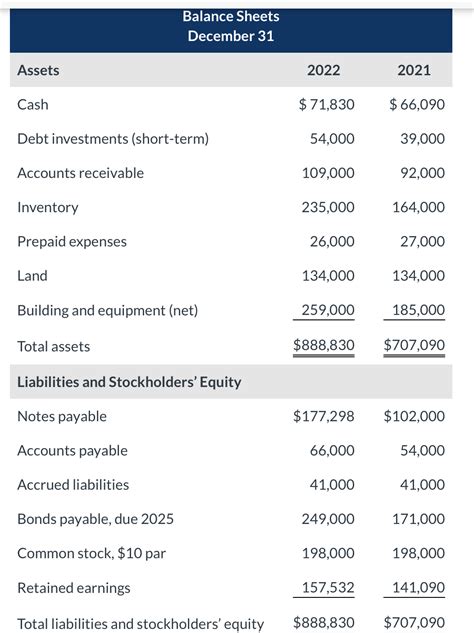Select Common stock 2022 value 198,000

click(328, 553)
